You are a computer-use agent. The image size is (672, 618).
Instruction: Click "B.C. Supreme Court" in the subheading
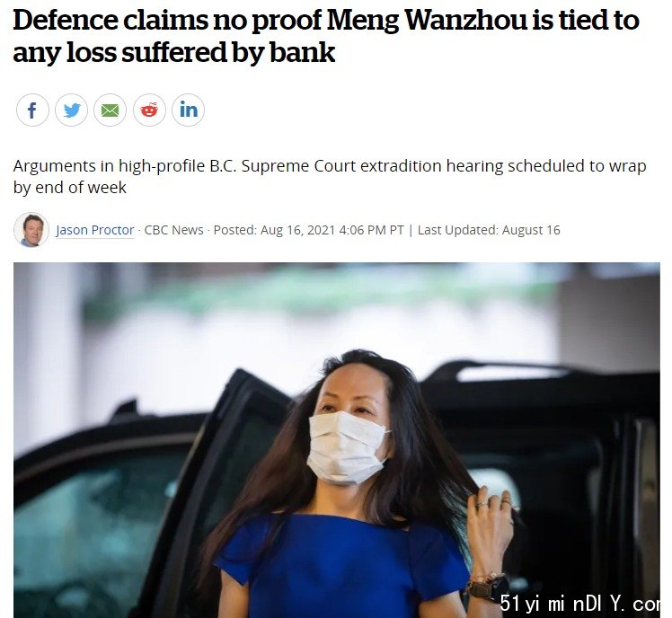click(282, 166)
